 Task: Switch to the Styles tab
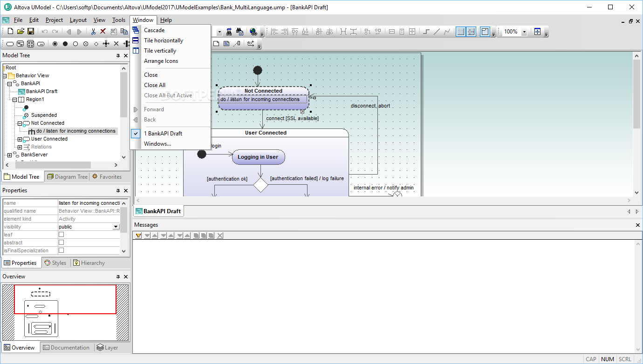55,263
